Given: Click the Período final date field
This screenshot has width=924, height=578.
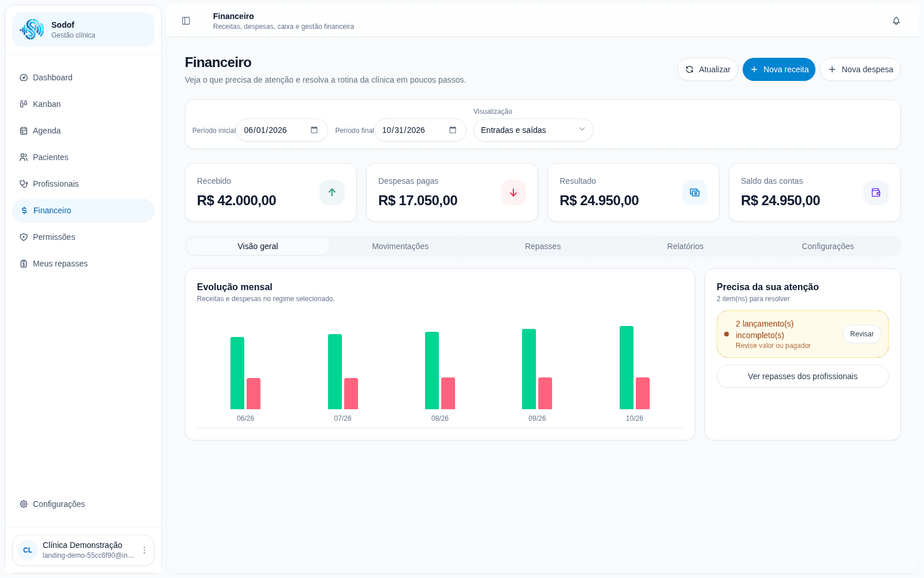Looking at the screenshot, I should coord(420,130).
